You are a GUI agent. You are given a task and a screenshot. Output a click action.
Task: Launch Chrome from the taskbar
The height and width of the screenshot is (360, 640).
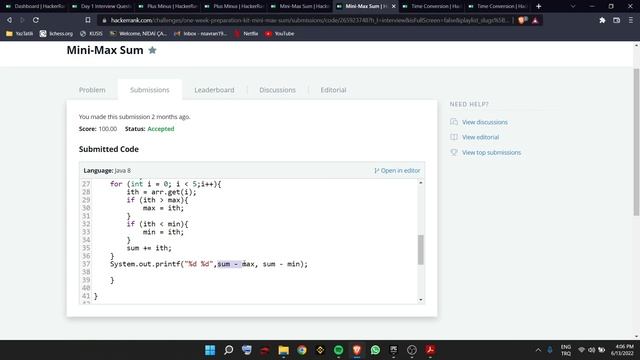point(302,350)
